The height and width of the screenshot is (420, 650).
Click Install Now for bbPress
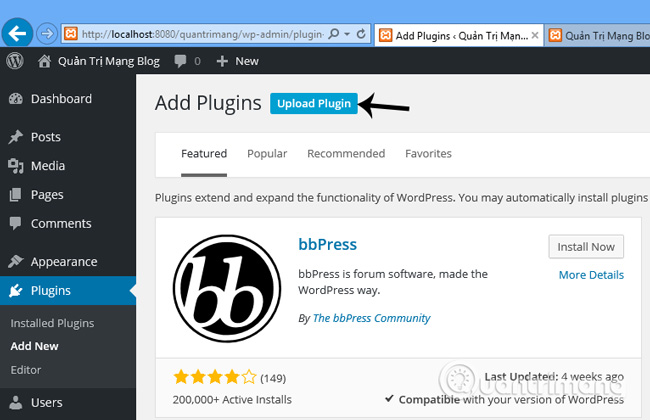point(586,247)
